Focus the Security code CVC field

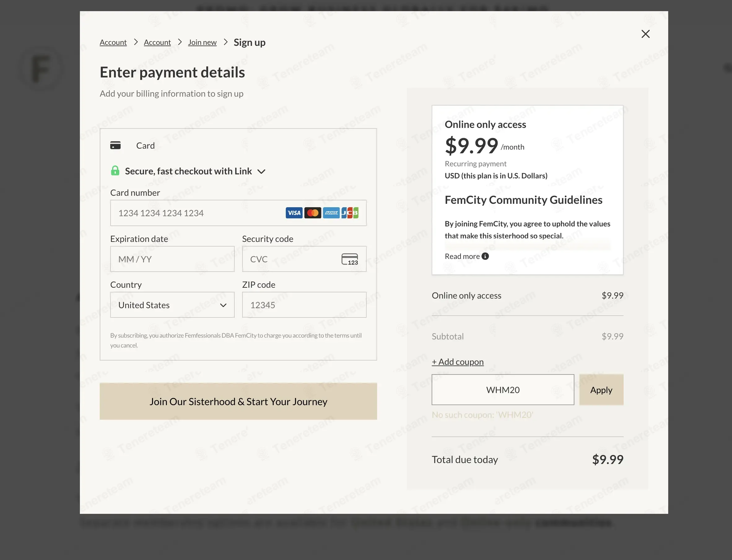(304, 259)
